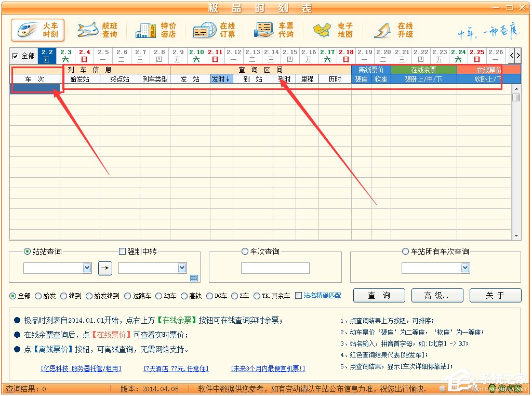Click the 车次查询 train number input field
The image size is (532, 396).
(275, 268)
